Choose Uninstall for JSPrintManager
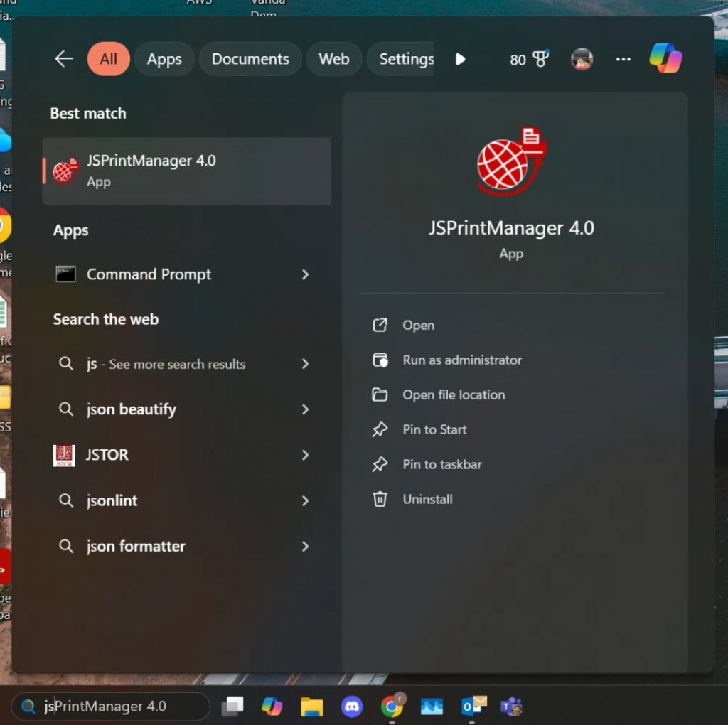Image resolution: width=728 pixels, height=725 pixels. click(427, 499)
